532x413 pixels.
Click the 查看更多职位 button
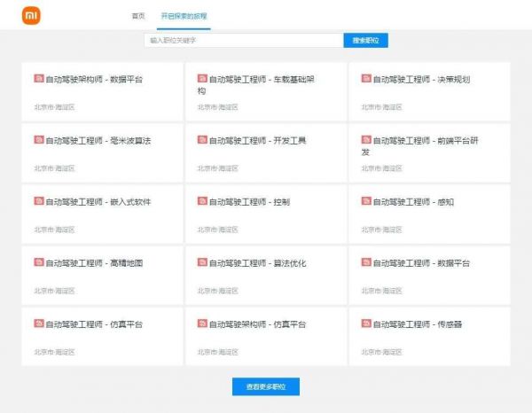pos(266,386)
